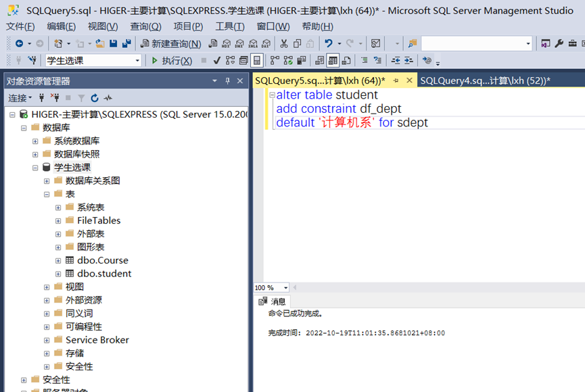Open a new MDX query
The image size is (585, 392).
point(226,44)
